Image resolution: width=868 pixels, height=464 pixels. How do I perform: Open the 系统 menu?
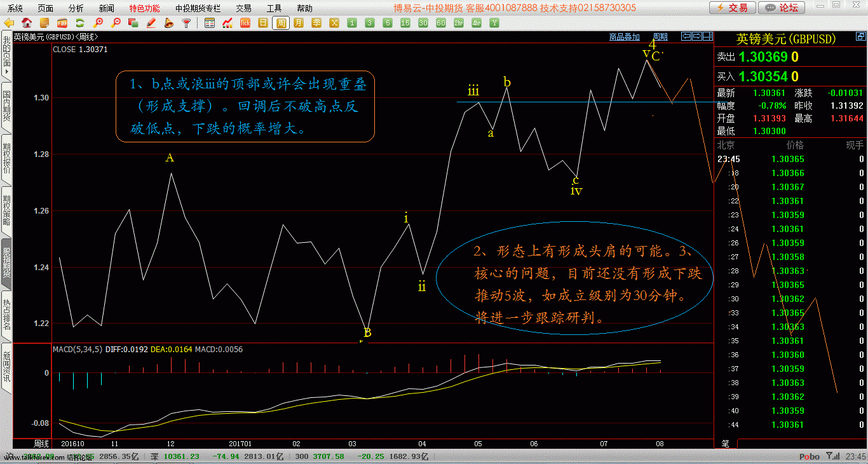15,8
